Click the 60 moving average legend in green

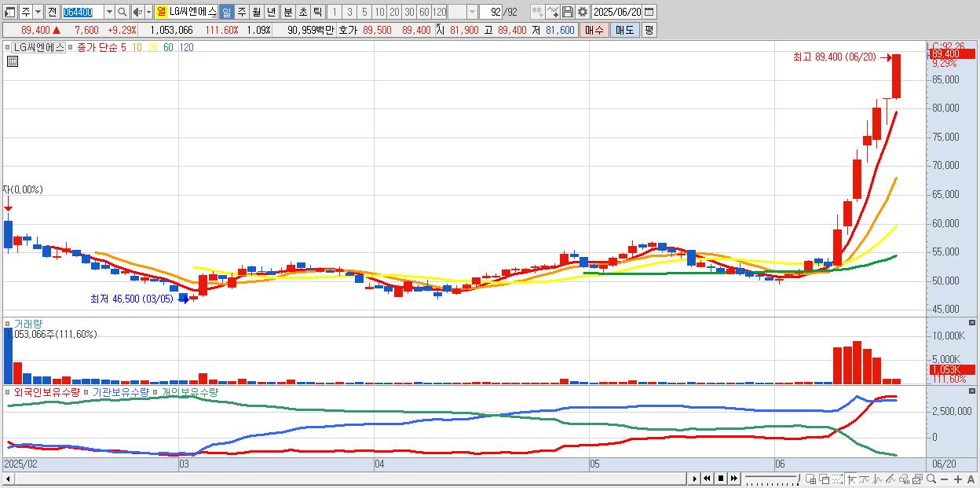click(x=168, y=47)
